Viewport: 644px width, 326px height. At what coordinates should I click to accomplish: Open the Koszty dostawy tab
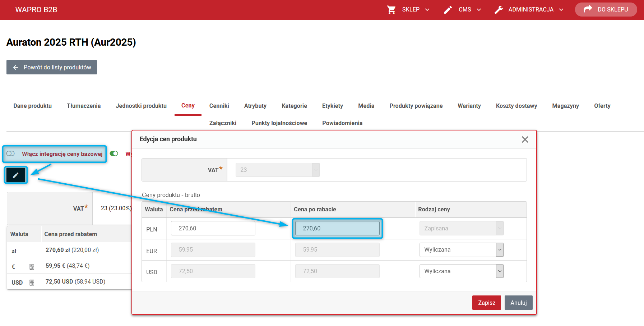[516, 106]
